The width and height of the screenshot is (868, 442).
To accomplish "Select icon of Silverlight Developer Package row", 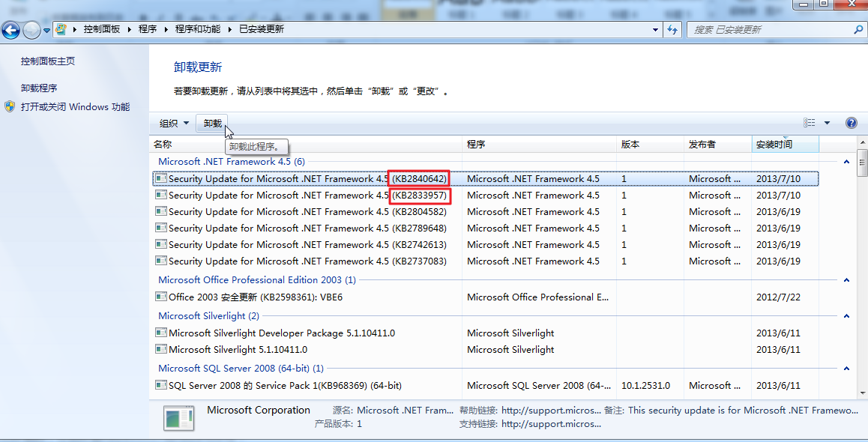I will point(161,333).
